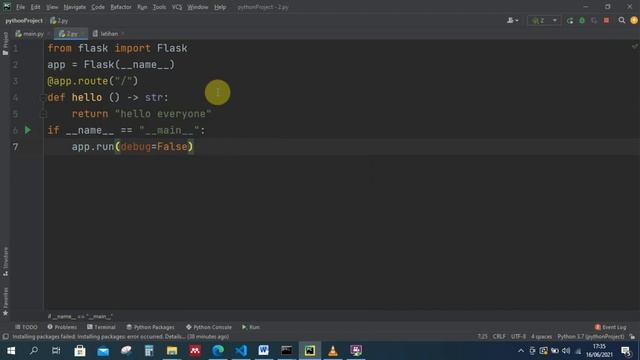Viewport: 640px width, 360px height.
Task: Open the TODO tool window
Action: point(26,327)
